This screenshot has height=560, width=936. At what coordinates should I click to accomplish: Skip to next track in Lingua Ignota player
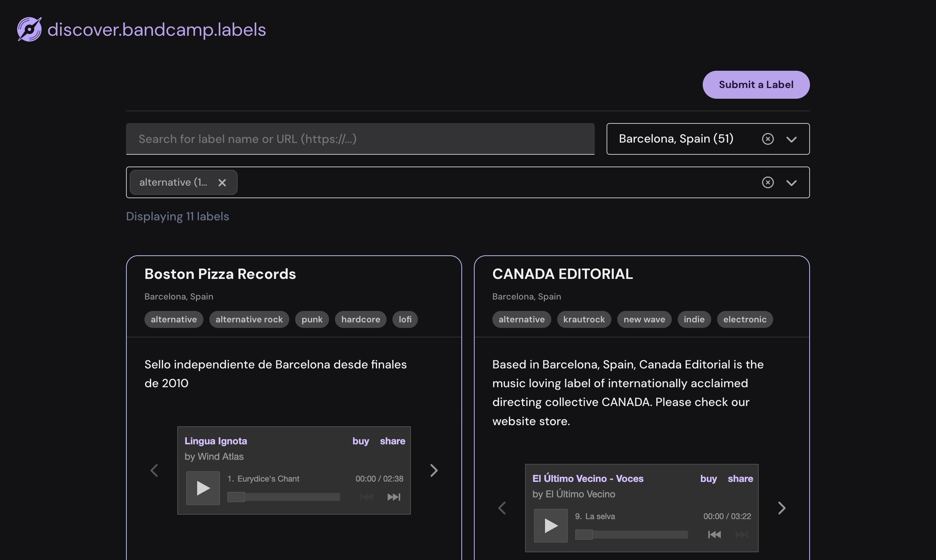tap(394, 497)
